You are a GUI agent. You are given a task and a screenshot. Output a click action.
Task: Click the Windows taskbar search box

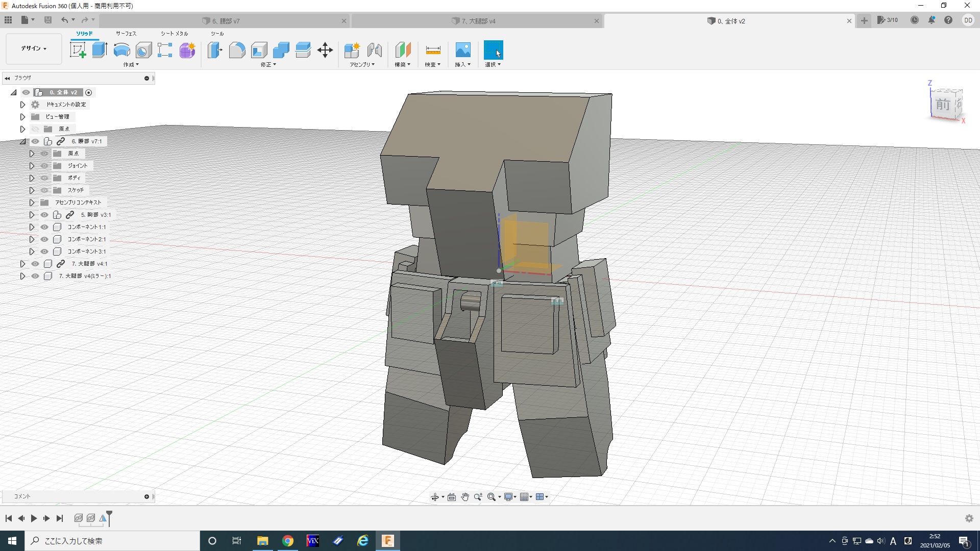coord(112,541)
